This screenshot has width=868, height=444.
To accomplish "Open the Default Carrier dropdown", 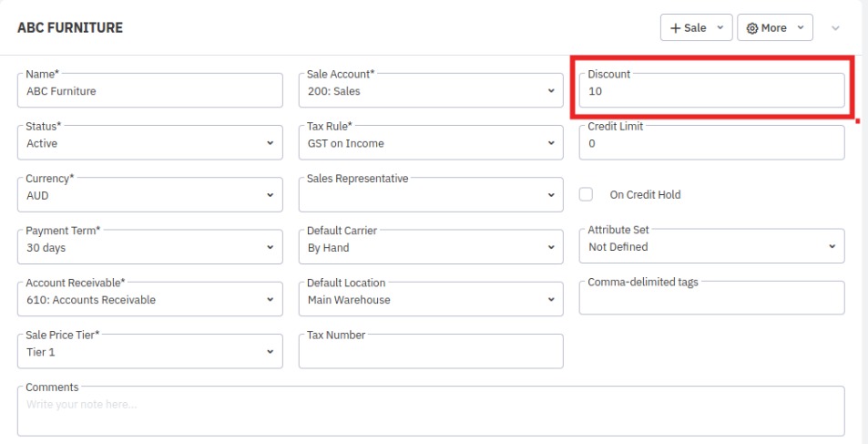I will (x=430, y=247).
